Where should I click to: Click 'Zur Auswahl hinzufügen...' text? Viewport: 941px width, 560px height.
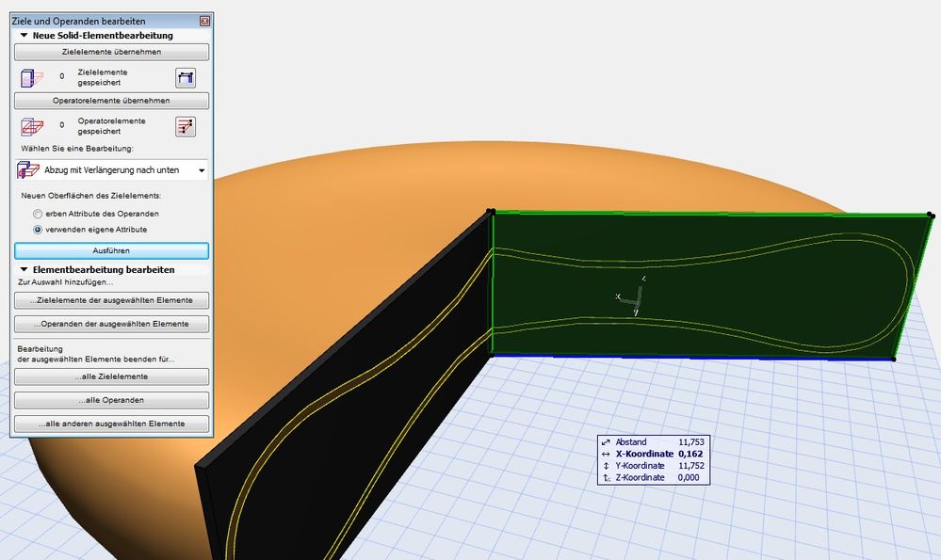click(65, 282)
